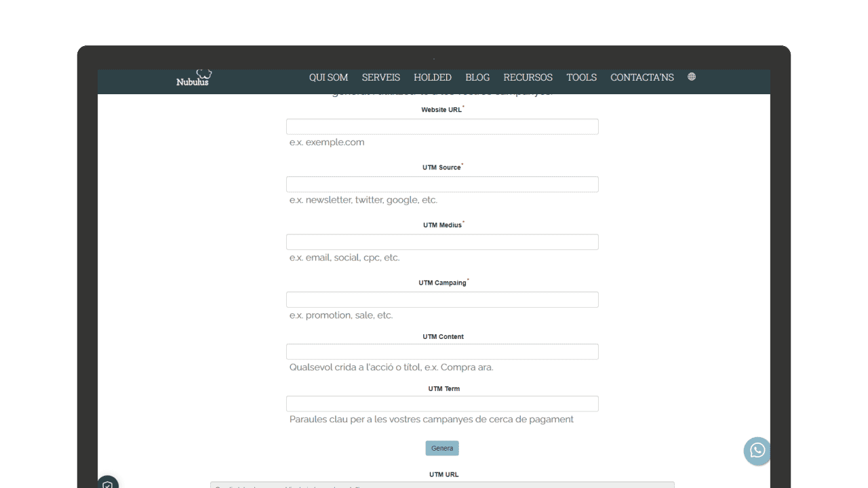The image size is (868, 488).
Task: Focus the UTM Term input box
Action: coord(442,403)
